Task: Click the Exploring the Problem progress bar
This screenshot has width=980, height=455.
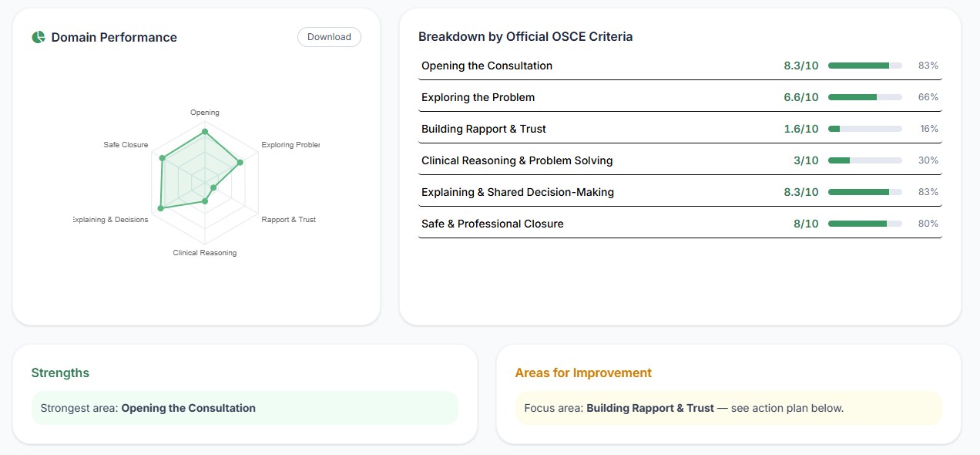Action: pos(865,97)
